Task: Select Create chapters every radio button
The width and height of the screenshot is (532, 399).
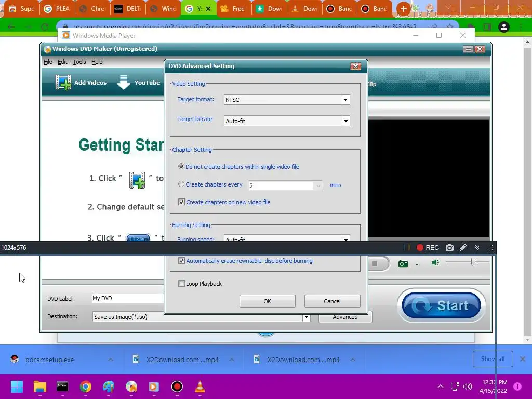Action: 181,184
